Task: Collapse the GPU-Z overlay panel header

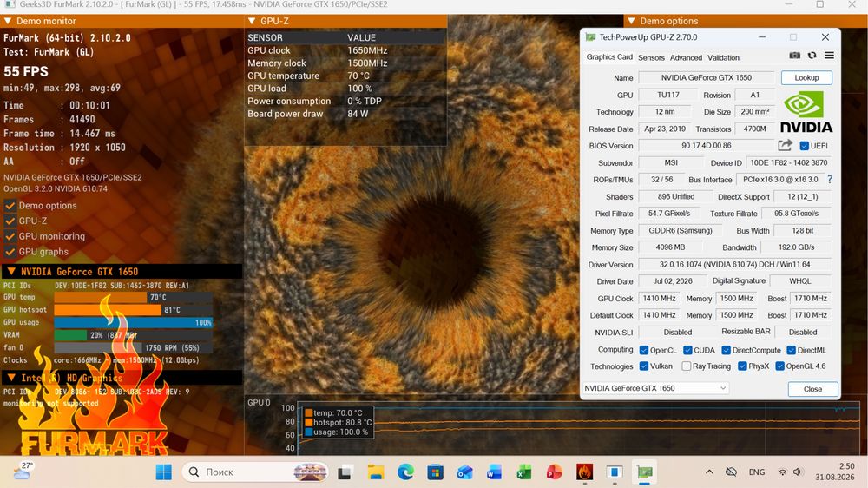Action: point(252,21)
